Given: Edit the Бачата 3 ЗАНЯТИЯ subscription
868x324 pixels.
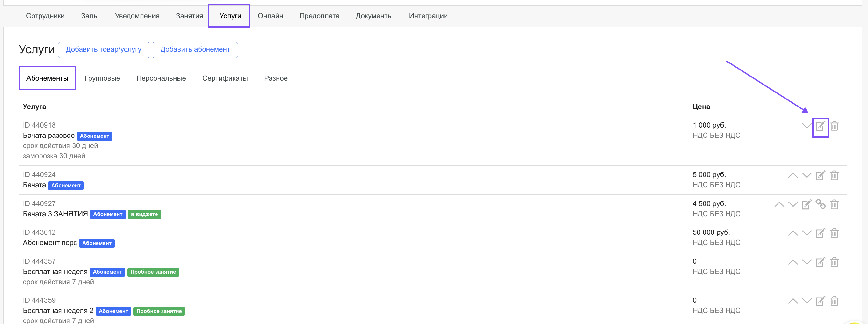Looking at the screenshot, I should (x=806, y=205).
